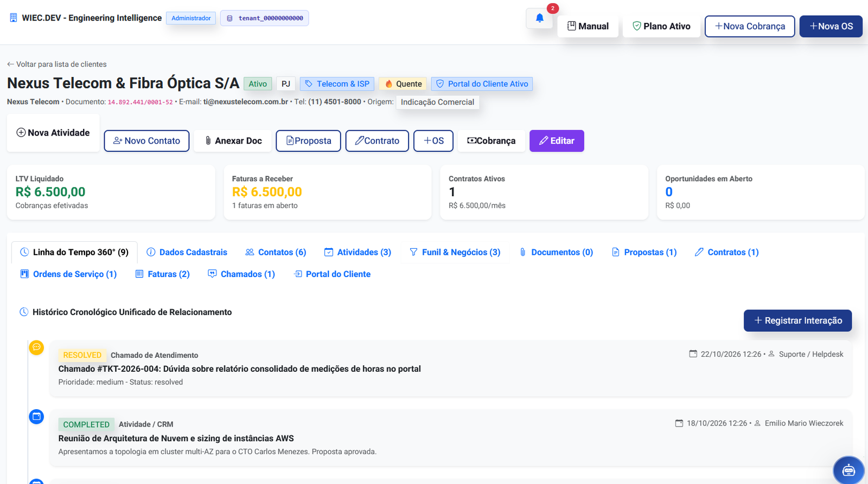Open the Faturas (2) tab
Viewport: 868px width, 484px height.
tap(162, 274)
